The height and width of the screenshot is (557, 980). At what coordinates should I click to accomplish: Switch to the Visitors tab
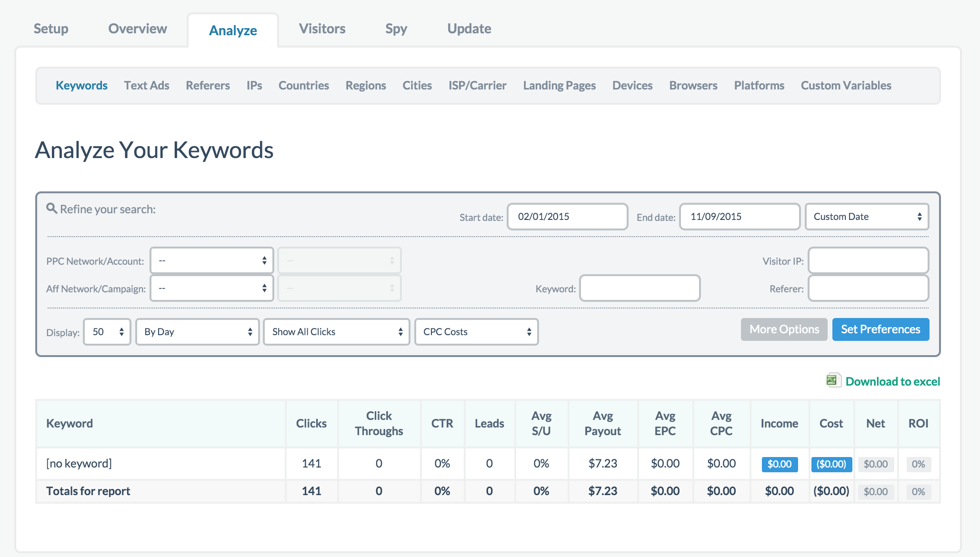(322, 29)
